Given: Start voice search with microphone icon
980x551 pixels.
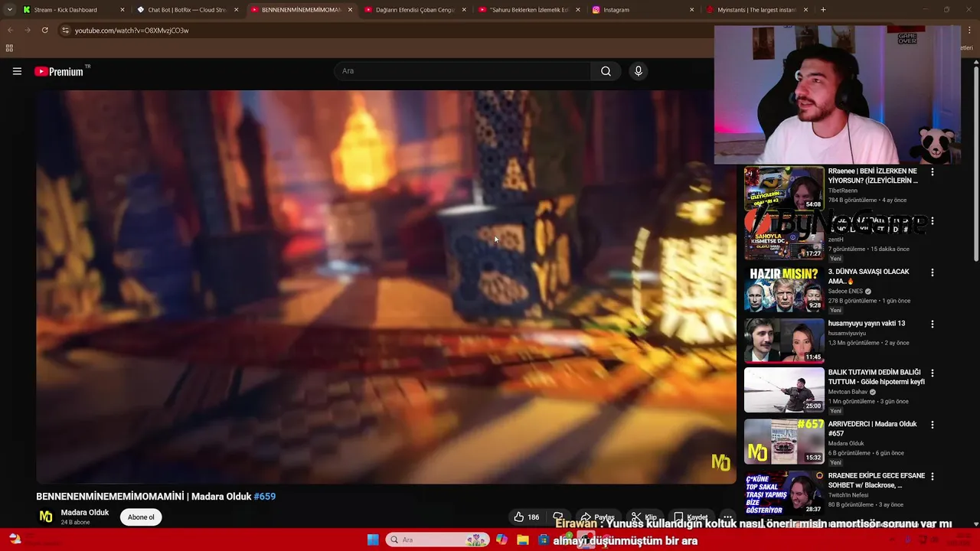Looking at the screenshot, I should pyautogui.click(x=638, y=71).
